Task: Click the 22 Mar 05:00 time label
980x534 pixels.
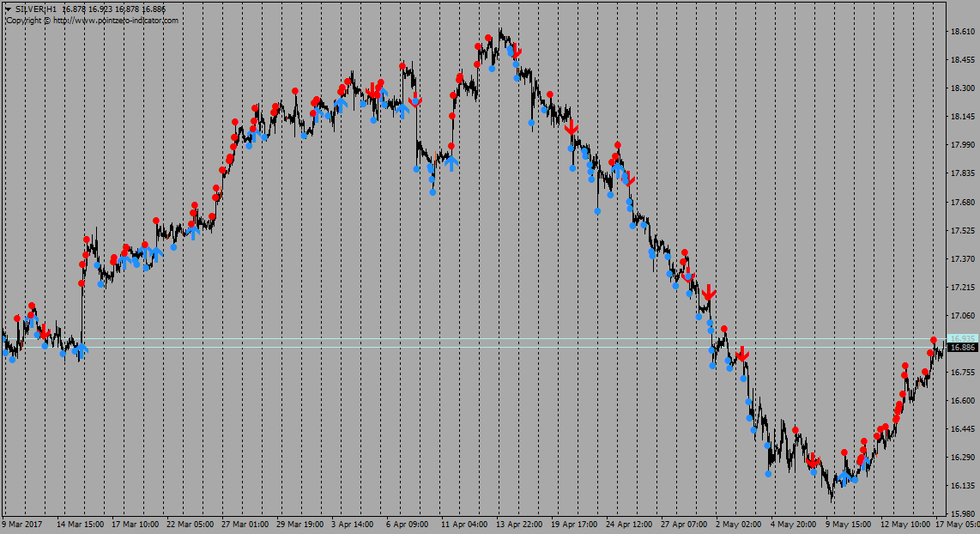Action: click(x=190, y=525)
